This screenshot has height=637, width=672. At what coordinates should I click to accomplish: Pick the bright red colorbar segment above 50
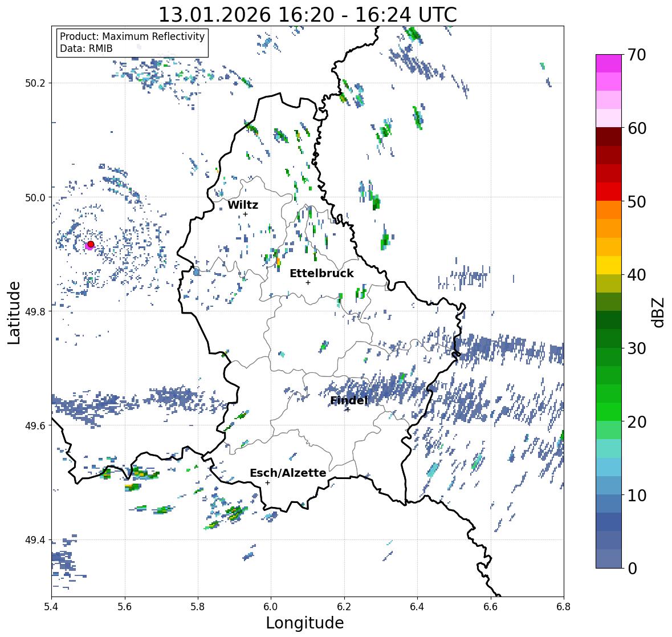pyautogui.click(x=609, y=192)
